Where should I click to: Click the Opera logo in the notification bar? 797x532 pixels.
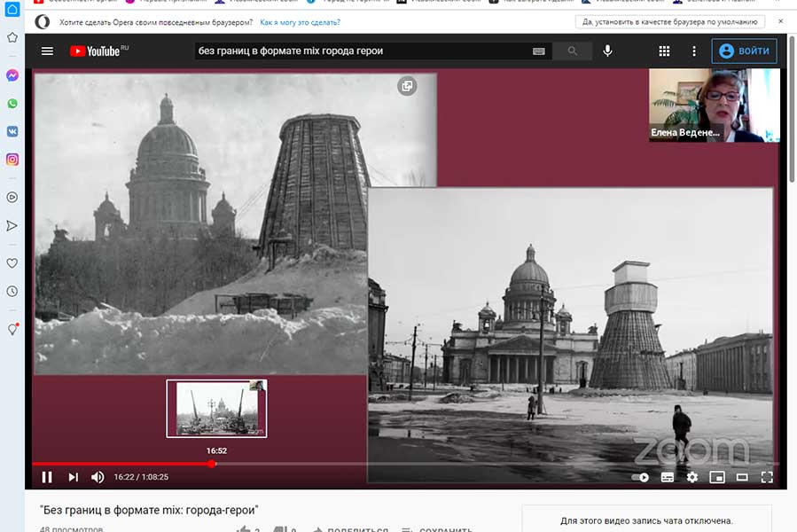(x=43, y=22)
